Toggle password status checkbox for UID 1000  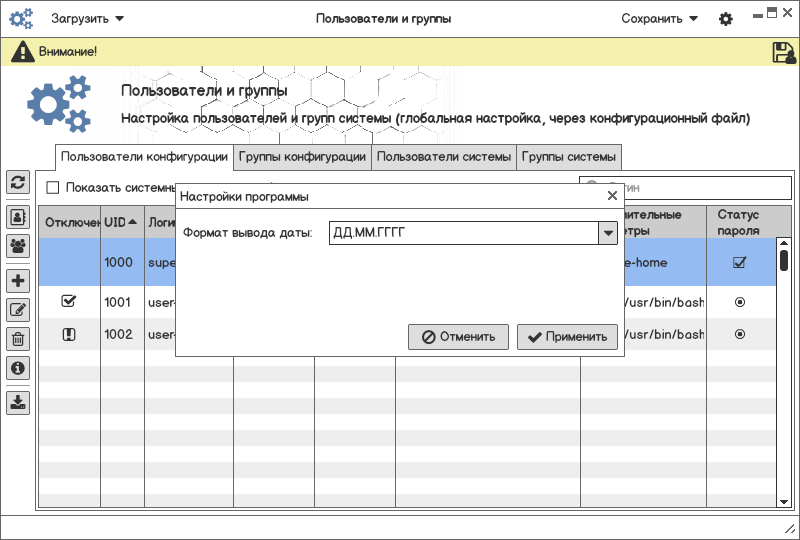[740, 263]
